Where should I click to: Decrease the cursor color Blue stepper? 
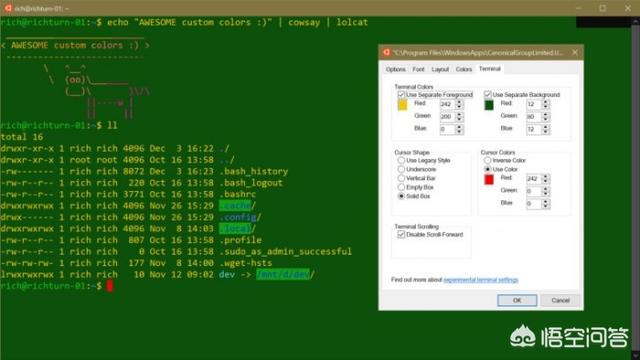(546, 206)
